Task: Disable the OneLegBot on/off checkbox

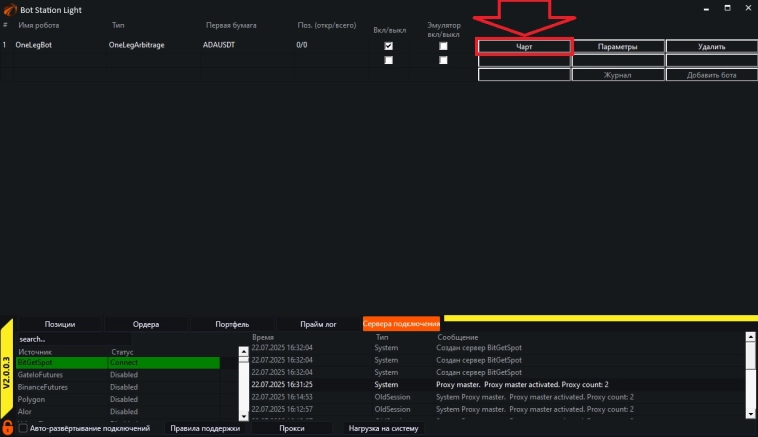Action: coord(389,46)
